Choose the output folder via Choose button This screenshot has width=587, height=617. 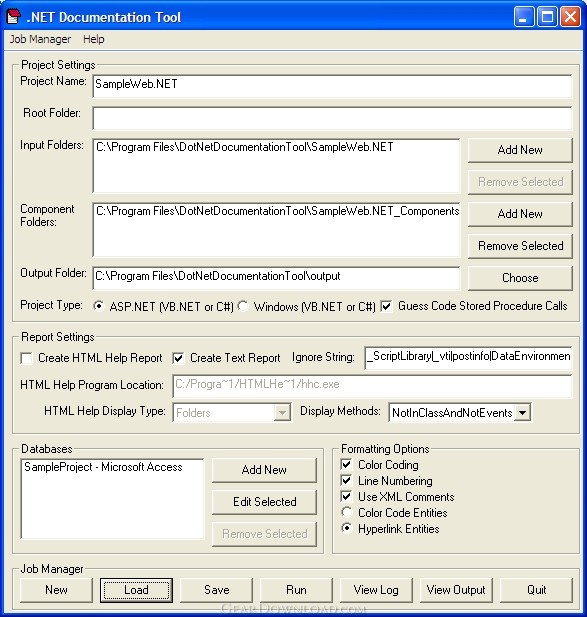[x=520, y=278]
